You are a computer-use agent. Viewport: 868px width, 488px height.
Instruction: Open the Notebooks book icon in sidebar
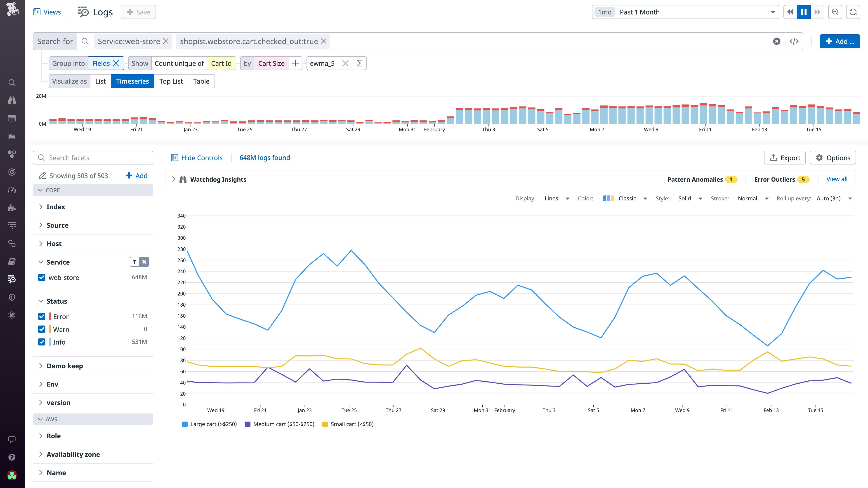coord(12,261)
